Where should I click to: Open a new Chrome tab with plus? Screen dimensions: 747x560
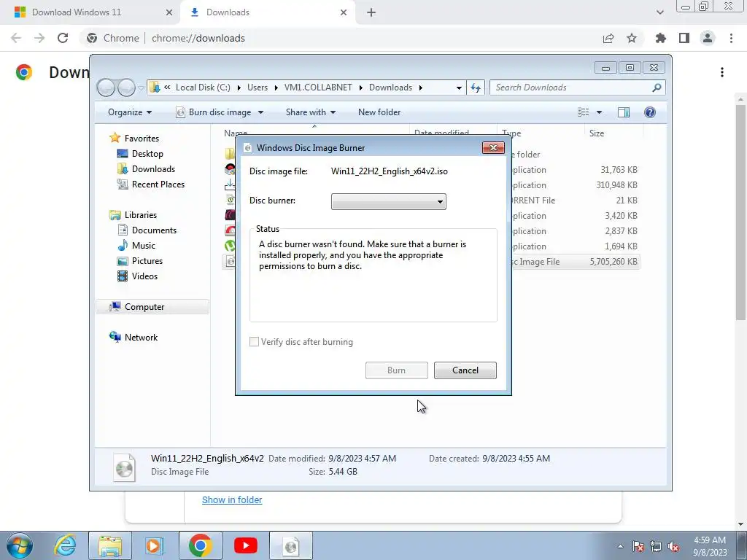coord(371,12)
